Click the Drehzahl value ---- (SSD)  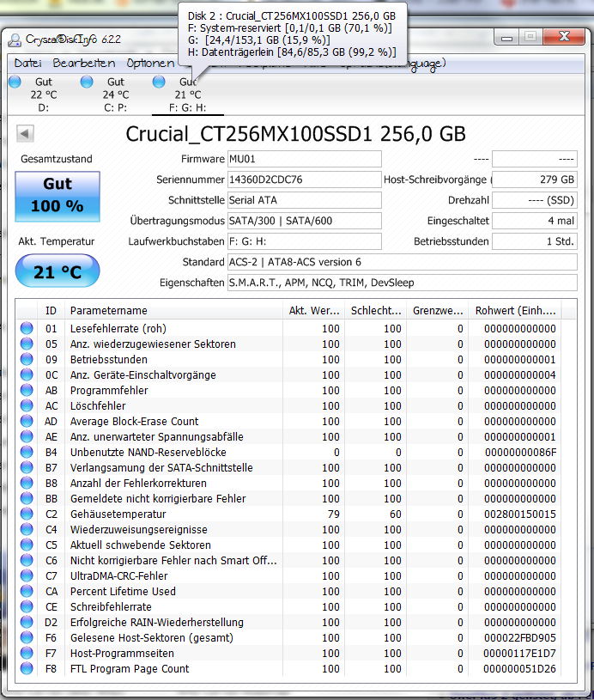pos(535,200)
